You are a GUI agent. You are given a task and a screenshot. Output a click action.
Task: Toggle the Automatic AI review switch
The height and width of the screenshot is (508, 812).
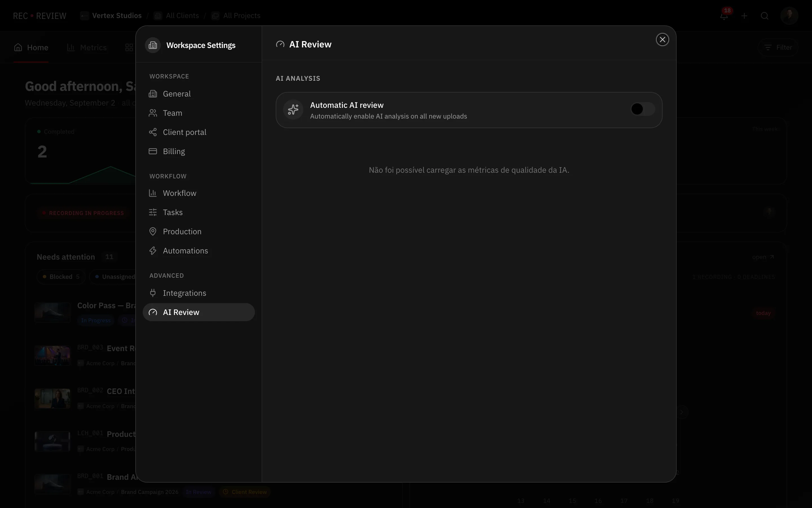pos(643,109)
